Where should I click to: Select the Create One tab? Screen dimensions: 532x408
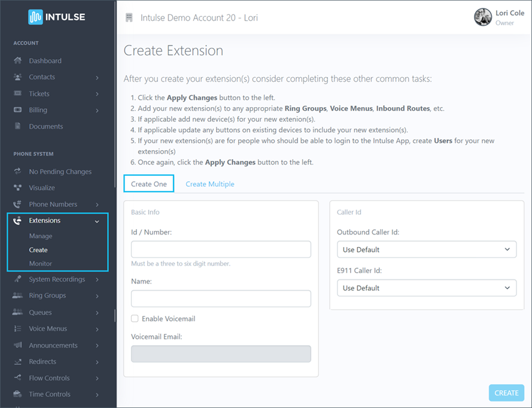(x=148, y=184)
